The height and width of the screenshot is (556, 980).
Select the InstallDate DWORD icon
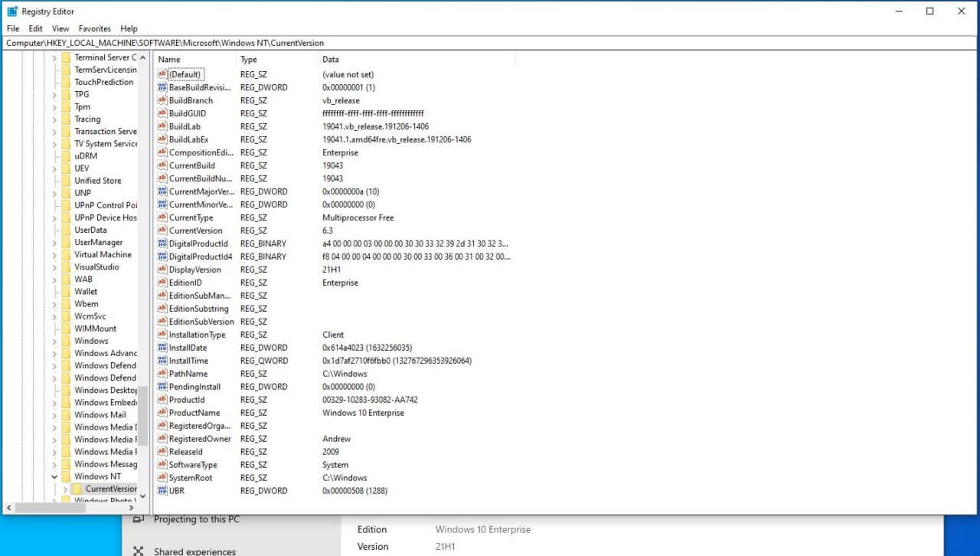tap(162, 348)
